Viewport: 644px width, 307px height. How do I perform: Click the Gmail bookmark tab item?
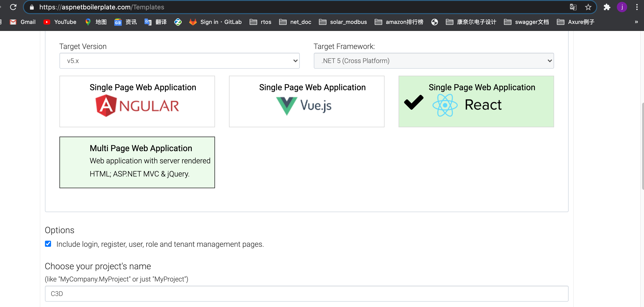pos(22,22)
